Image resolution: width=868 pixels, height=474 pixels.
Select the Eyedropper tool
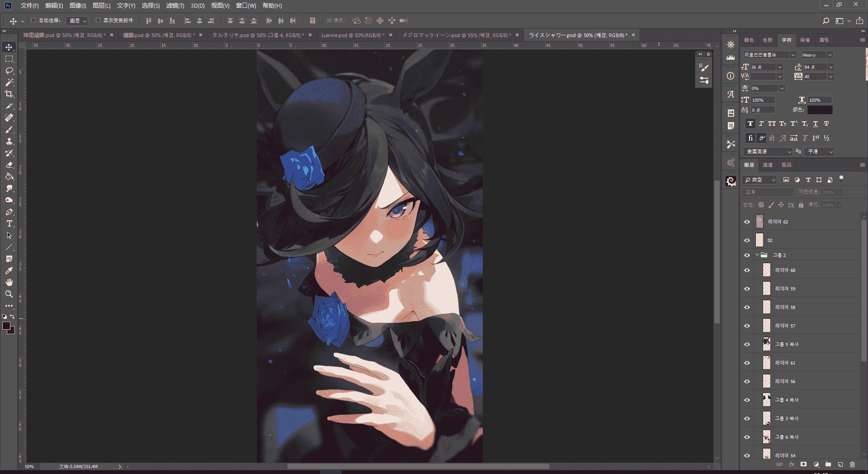click(9, 270)
